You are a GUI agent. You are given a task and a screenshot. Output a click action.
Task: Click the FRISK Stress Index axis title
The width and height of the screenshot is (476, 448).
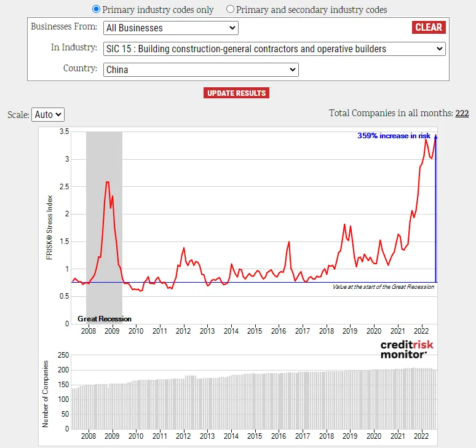pos(49,227)
